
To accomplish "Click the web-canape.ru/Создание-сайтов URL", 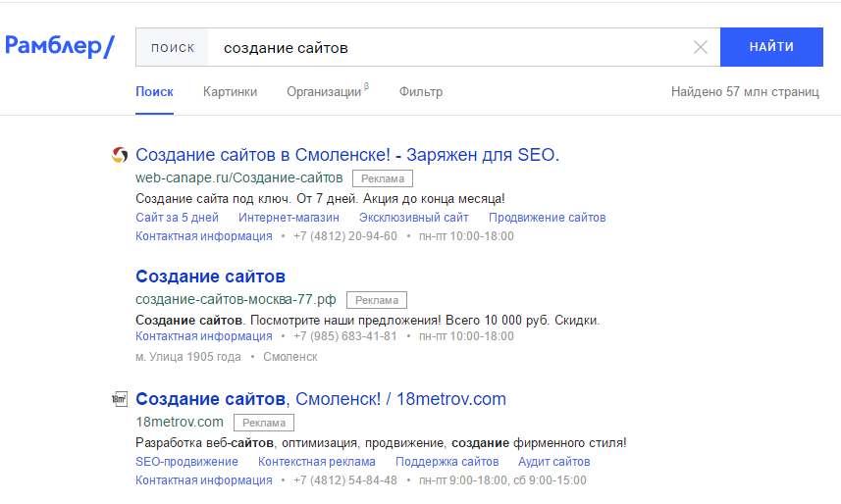I will [x=238, y=177].
